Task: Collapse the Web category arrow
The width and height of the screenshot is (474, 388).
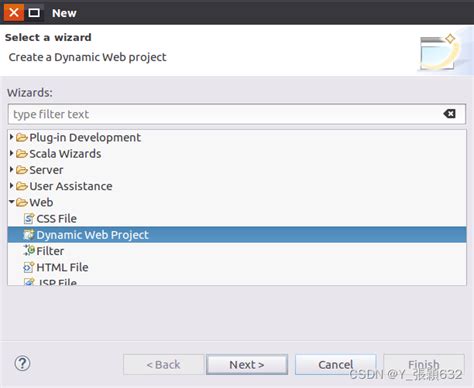Action: (x=12, y=202)
